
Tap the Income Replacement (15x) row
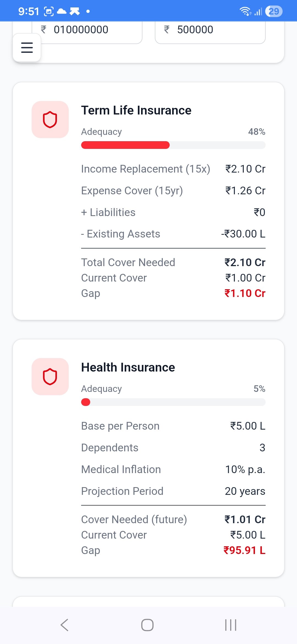pos(173,169)
